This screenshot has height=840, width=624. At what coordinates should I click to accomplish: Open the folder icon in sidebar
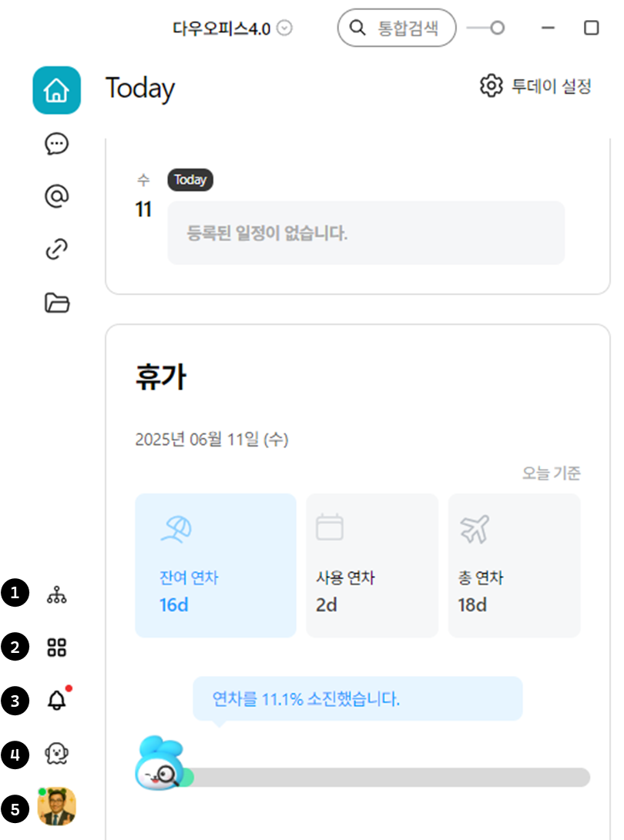point(57,303)
